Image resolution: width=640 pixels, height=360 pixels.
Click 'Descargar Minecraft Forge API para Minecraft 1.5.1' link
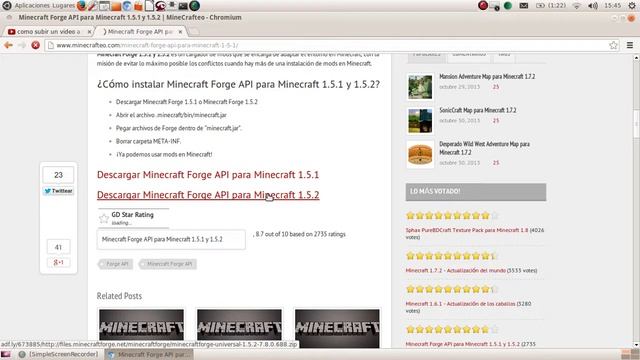(208, 175)
